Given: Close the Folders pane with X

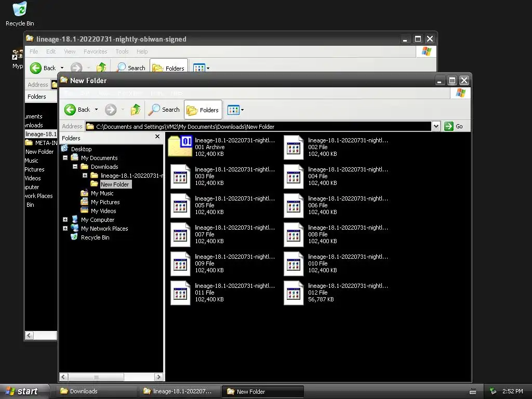Looking at the screenshot, I should point(157,137).
